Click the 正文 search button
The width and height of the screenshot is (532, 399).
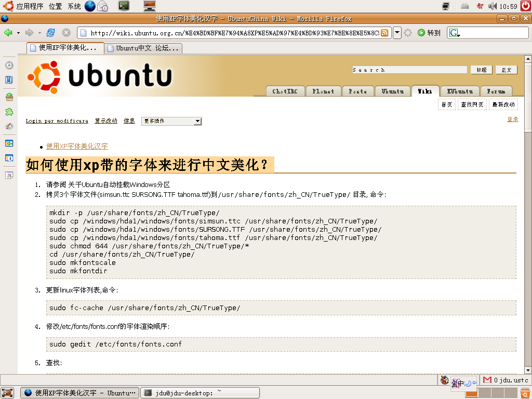[x=506, y=70]
